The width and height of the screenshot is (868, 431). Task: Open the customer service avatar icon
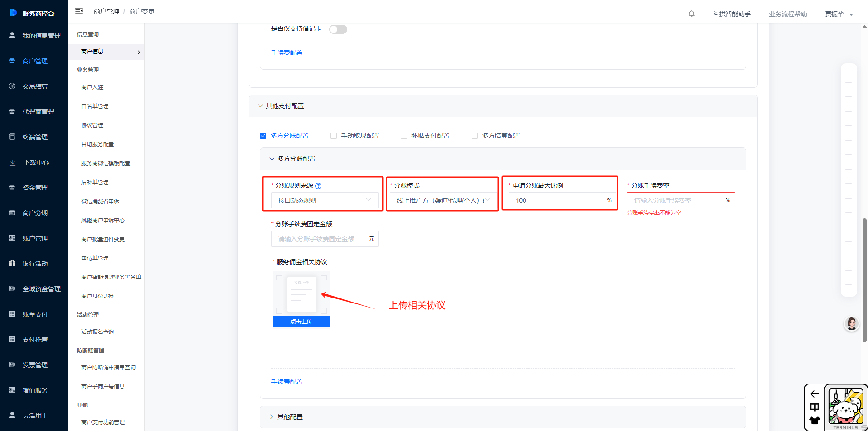[852, 324]
